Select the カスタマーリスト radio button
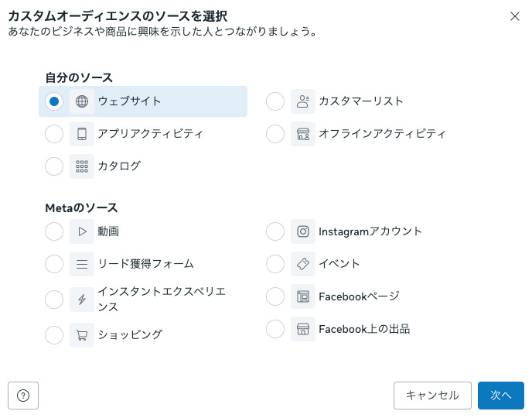This screenshot has width=532, height=418. [275, 101]
